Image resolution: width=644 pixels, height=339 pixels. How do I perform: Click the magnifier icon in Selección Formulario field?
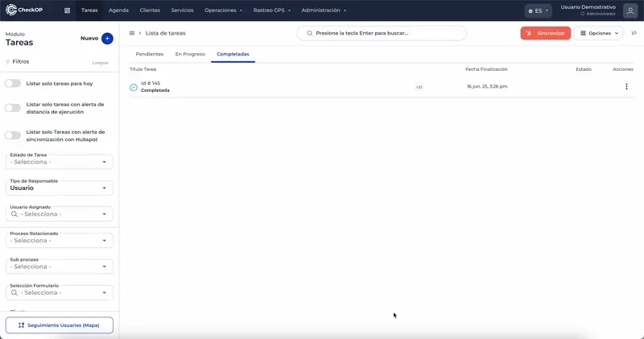(14, 292)
